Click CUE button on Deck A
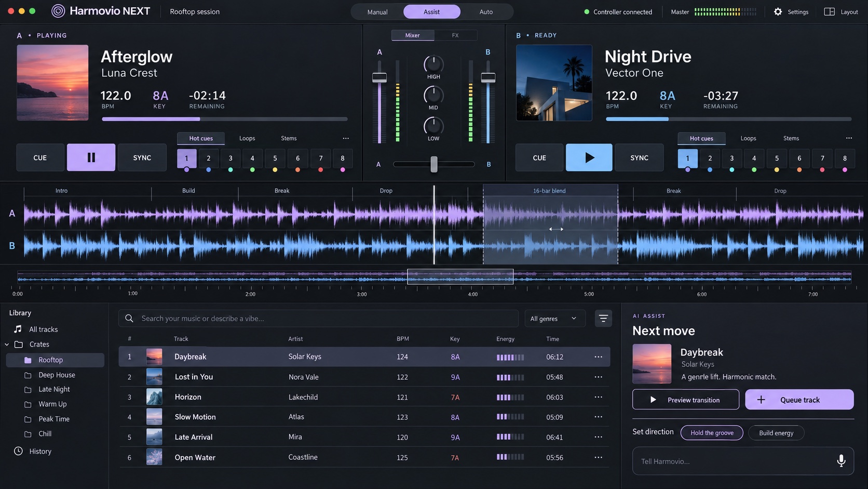 [40, 157]
